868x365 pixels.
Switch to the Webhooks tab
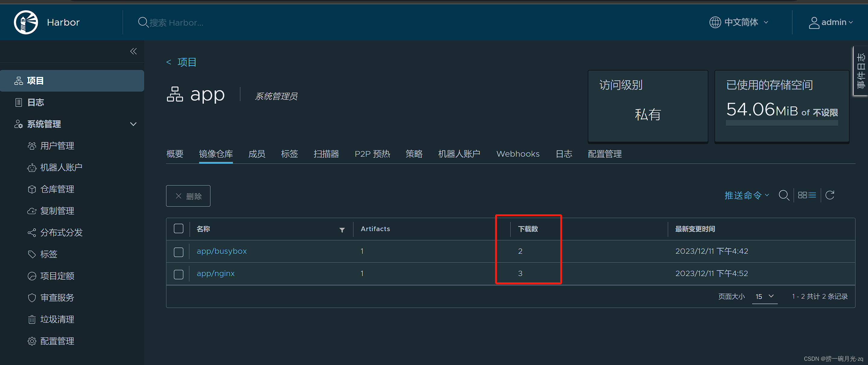[518, 154]
